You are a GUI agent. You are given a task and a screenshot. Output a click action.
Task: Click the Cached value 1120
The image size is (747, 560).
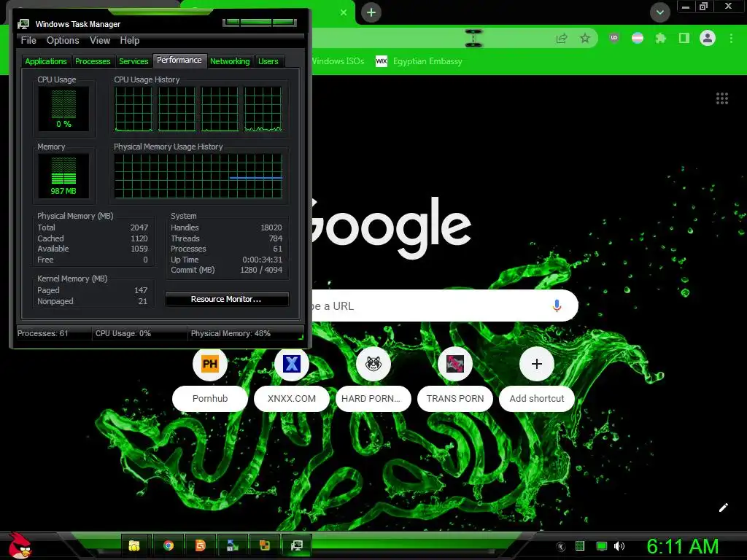[x=139, y=238]
